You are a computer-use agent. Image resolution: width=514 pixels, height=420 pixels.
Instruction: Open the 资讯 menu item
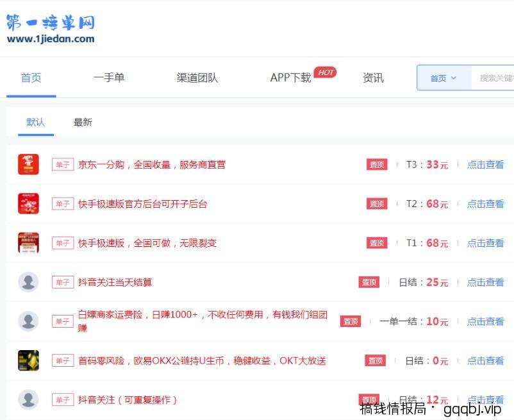coord(373,78)
